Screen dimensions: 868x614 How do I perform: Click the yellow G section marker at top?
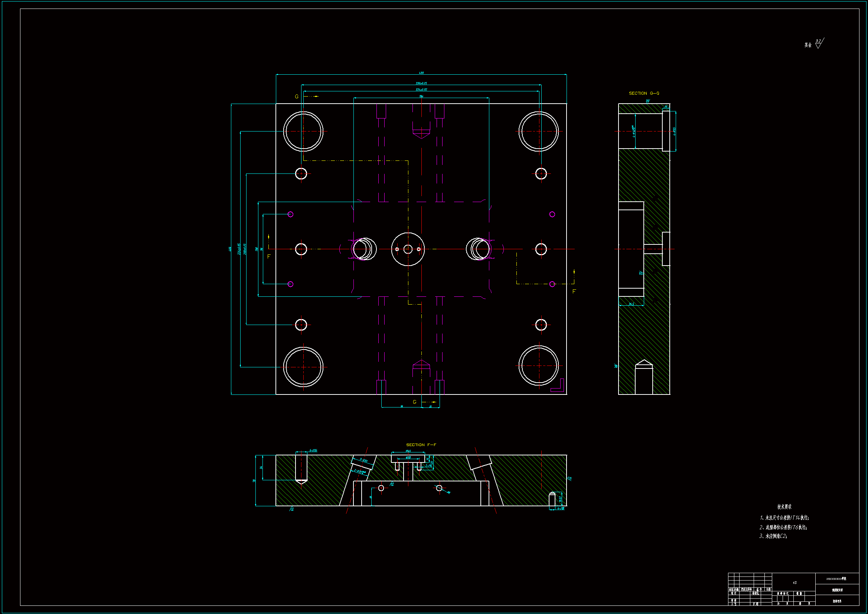click(297, 97)
